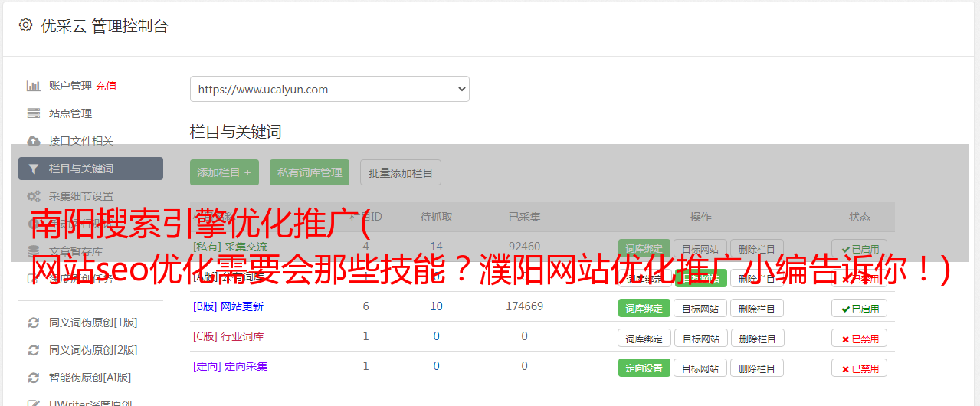Open the 栏目与关键词 sidebar item
The image size is (980, 406).
pos(90,169)
